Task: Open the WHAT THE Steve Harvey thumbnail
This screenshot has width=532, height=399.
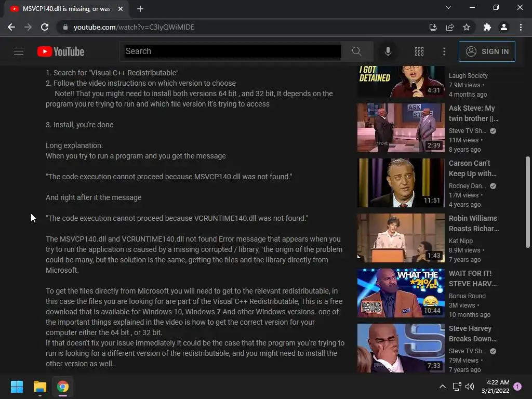Action: click(401, 293)
